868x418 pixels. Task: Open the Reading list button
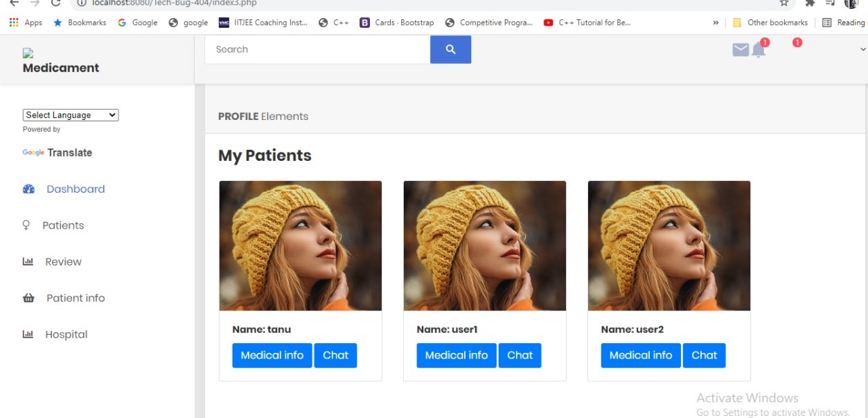[x=843, y=22]
